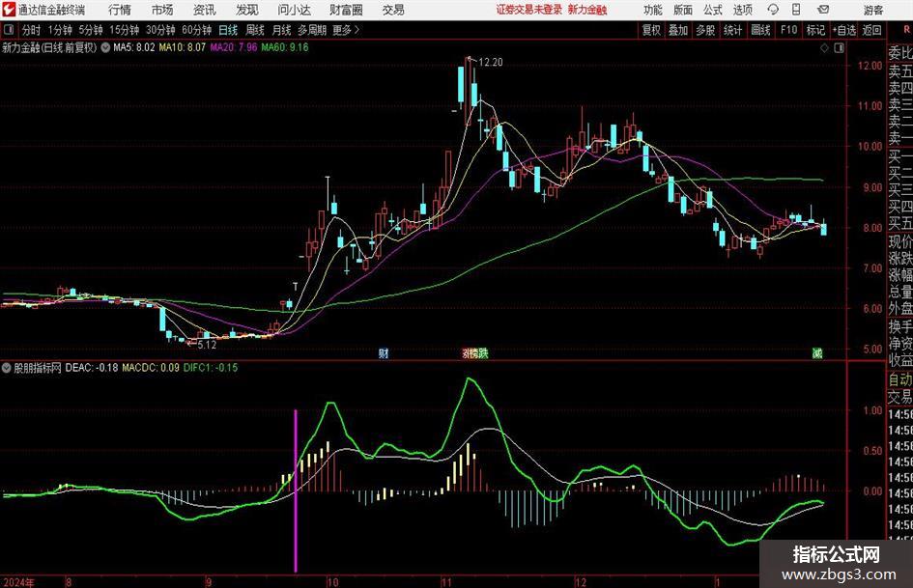Screen dimensions: 913x588
Task: Click the 涨 event marker on chart
Action: [x=467, y=353]
